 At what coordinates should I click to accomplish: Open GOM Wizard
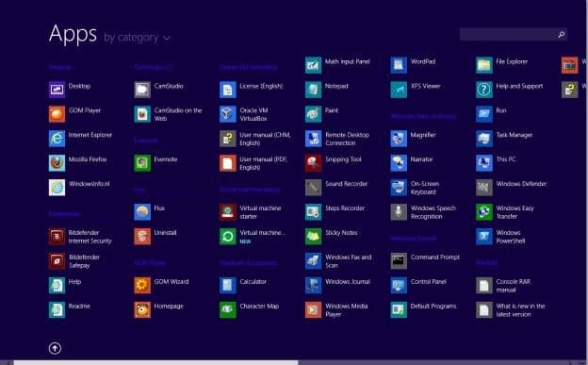(x=162, y=285)
